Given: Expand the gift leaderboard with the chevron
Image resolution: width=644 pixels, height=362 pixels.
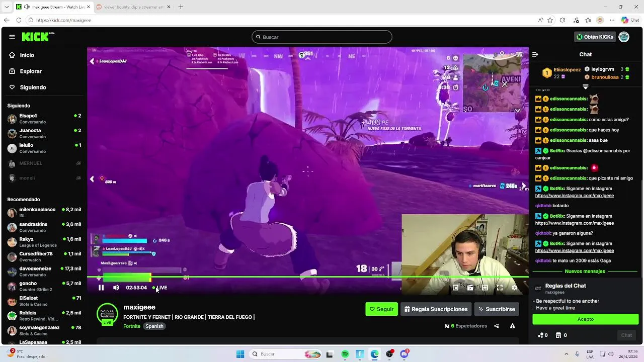Looking at the screenshot, I should (585, 86).
